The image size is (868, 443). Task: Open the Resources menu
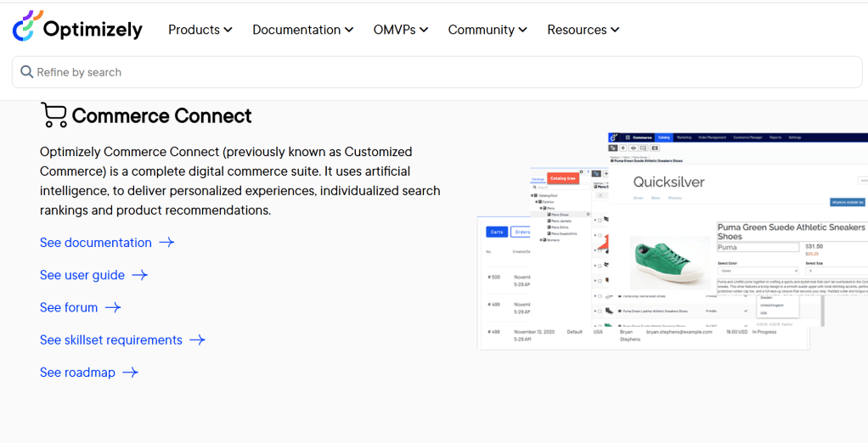(583, 30)
